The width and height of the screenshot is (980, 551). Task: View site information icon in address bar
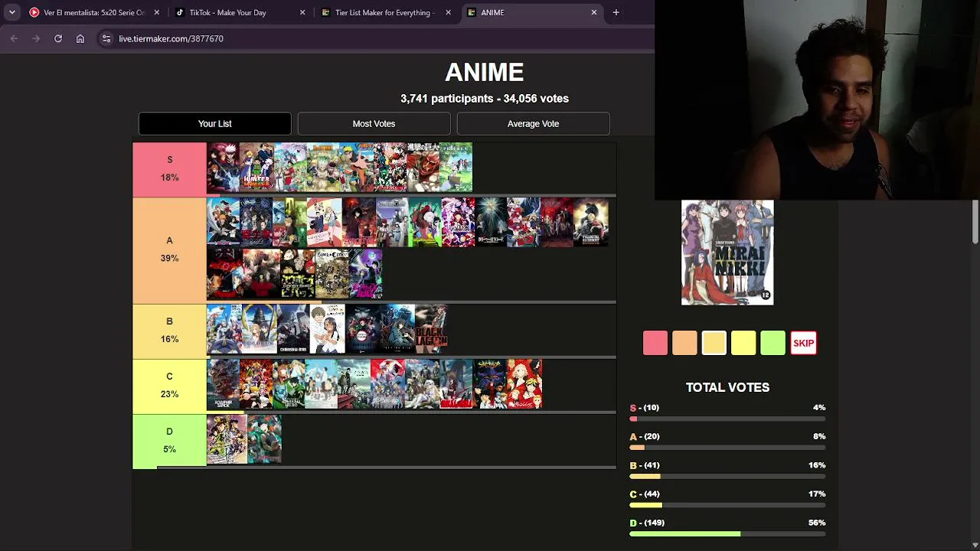tap(106, 38)
